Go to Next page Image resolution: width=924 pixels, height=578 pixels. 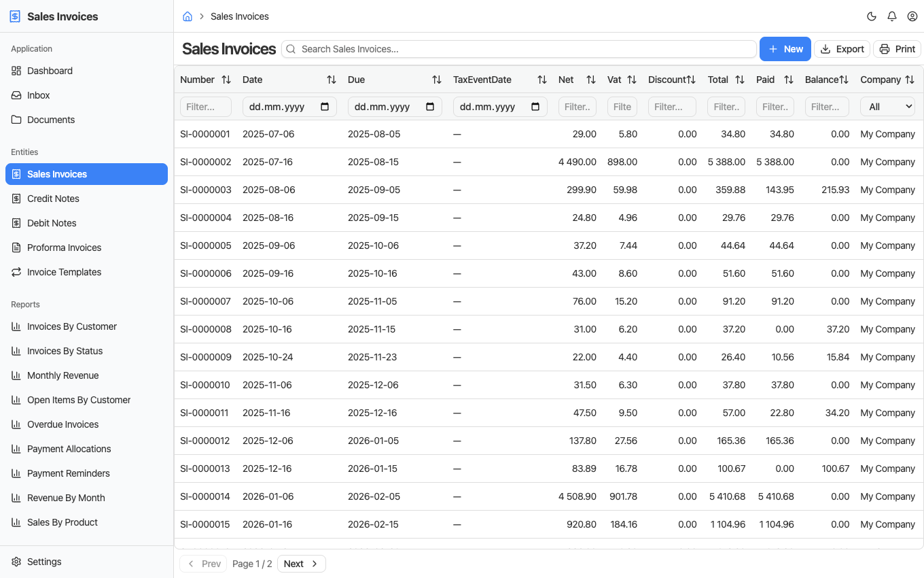point(302,564)
